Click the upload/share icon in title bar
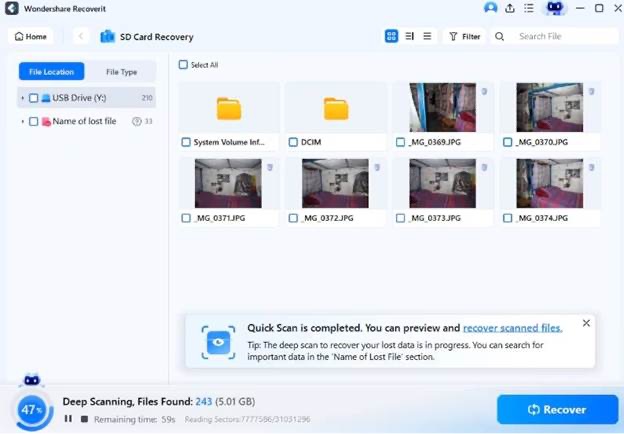Screen dimensions: 624x434 click(x=510, y=8)
